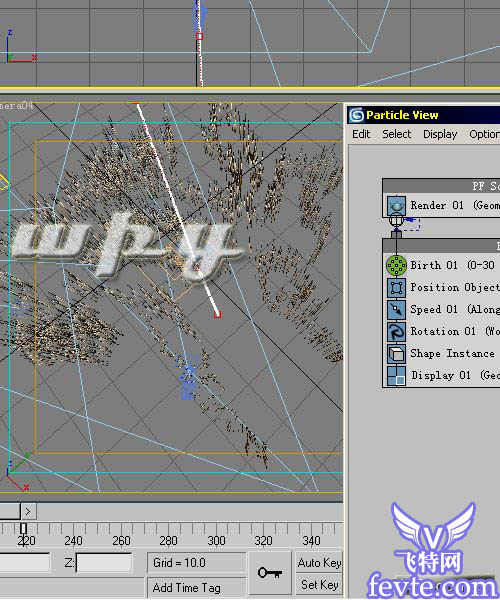Click the blue particle source icon in camera viewport

tap(188, 379)
